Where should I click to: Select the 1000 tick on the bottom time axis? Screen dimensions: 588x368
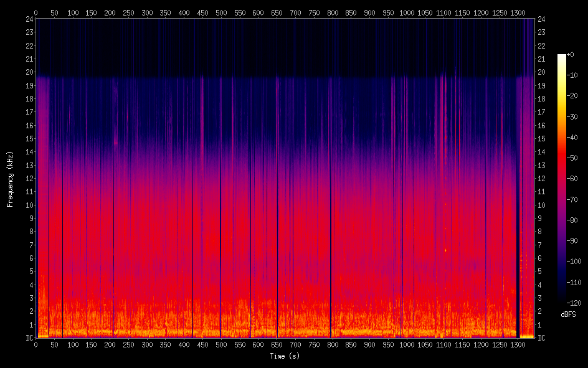coord(407,344)
